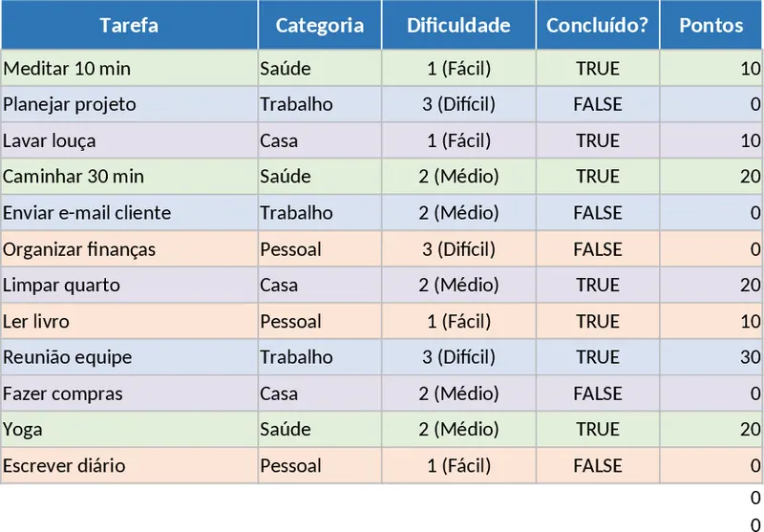Viewport: 764px width, 532px height.
Task: Click the Dificuldade column header
Action: pos(458,26)
